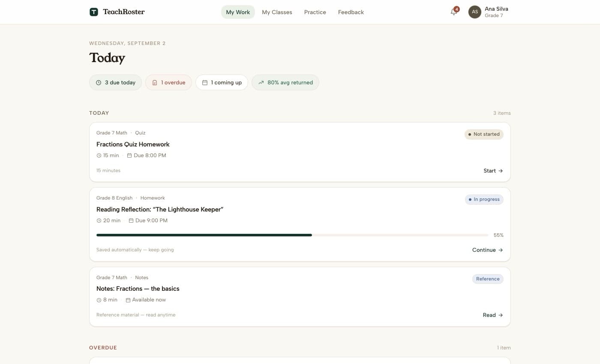
Task: Click the clock icon beside '20 min'
Action: [x=99, y=221]
